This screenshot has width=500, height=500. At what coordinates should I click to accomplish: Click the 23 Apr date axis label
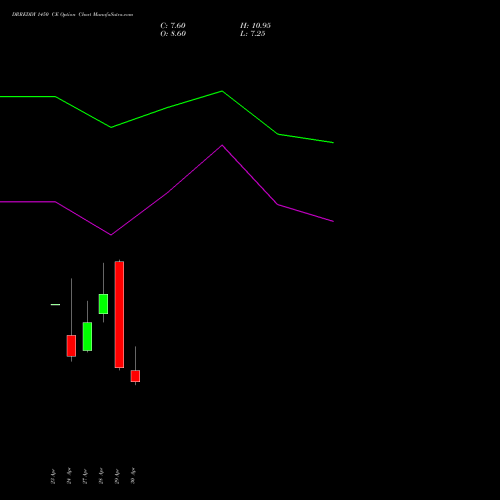53,476
